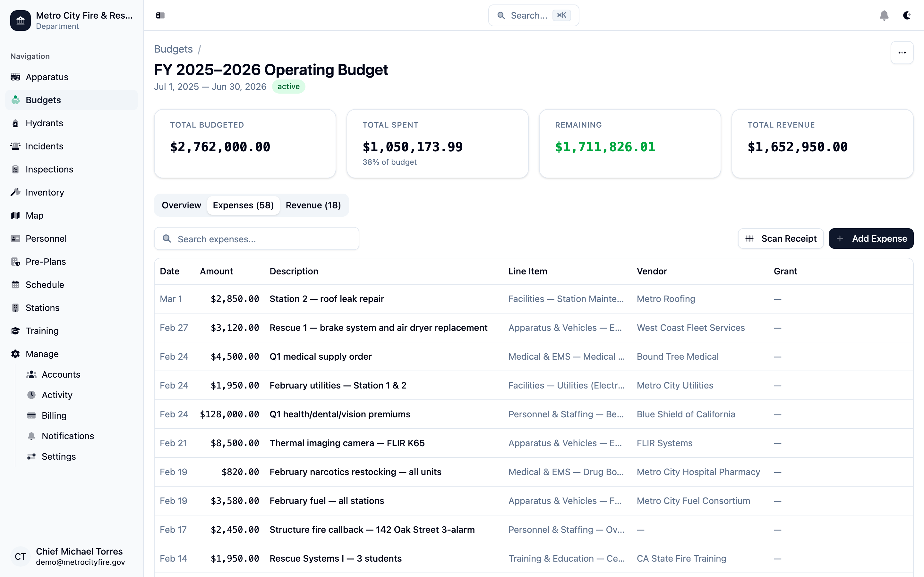Click the CT avatar for Chief Michael Torres
This screenshot has width=924, height=577.
pyautogui.click(x=20, y=556)
